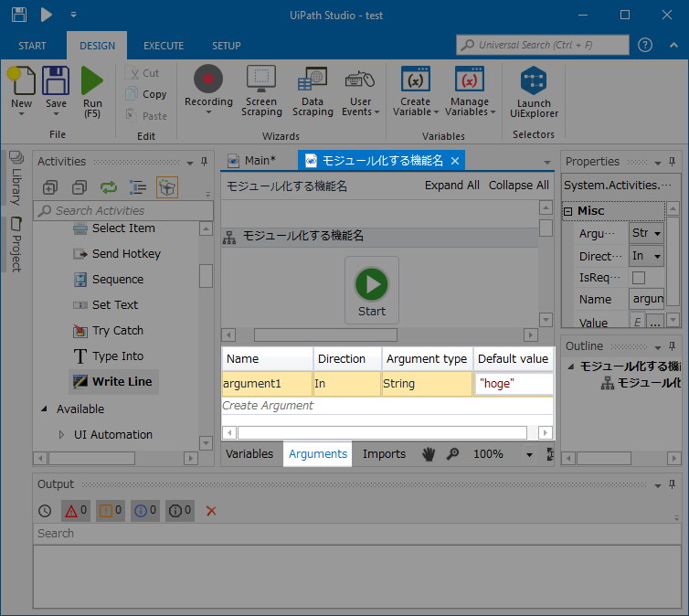Screen dimensions: 689x616
Task: Click the clock timestamp icon in Output
Action: tap(45, 511)
